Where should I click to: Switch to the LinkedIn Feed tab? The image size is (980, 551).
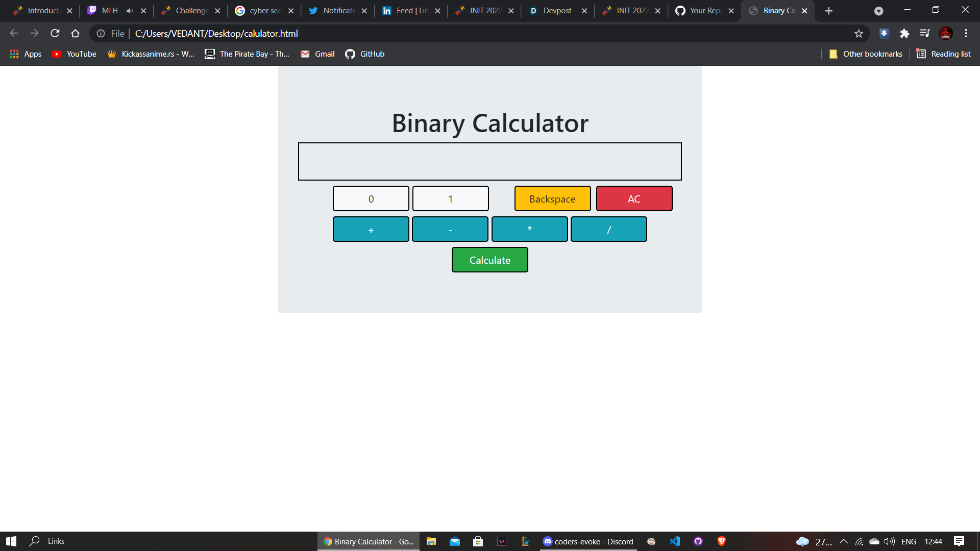[408, 10]
